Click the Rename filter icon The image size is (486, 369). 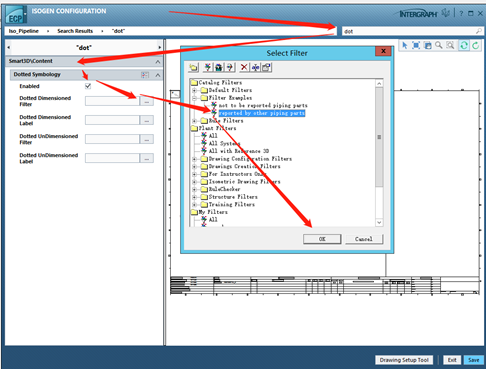click(255, 67)
